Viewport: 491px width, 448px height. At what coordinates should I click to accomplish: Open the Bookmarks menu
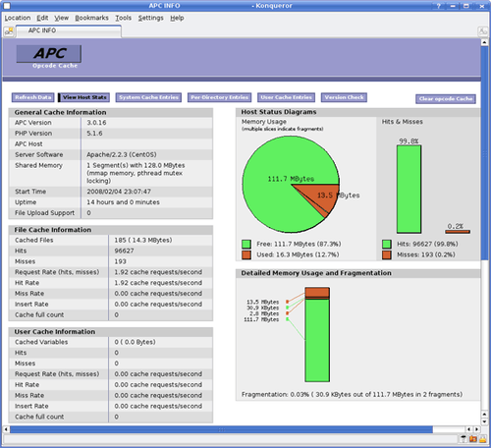point(91,18)
